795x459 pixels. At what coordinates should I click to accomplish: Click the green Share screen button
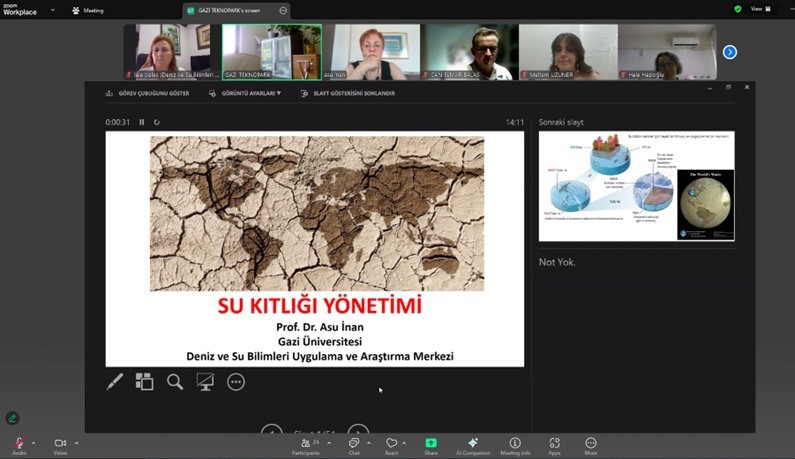tap(431, 446)
